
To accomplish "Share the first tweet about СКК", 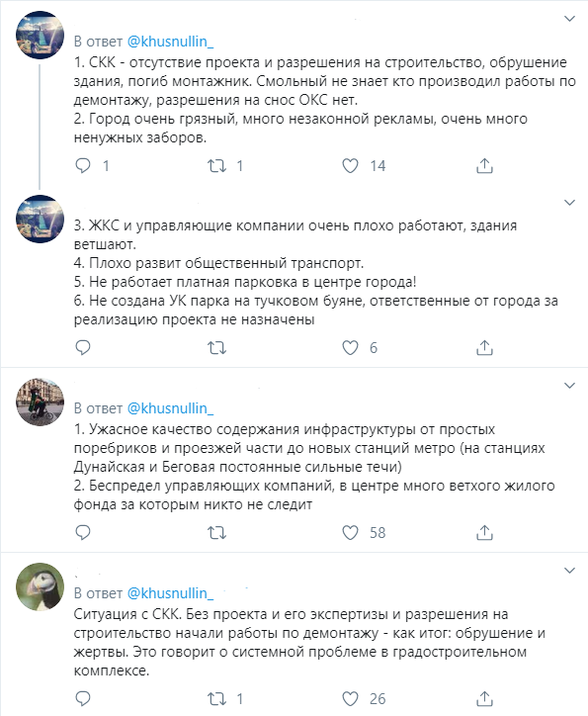I will pos(484,166).
